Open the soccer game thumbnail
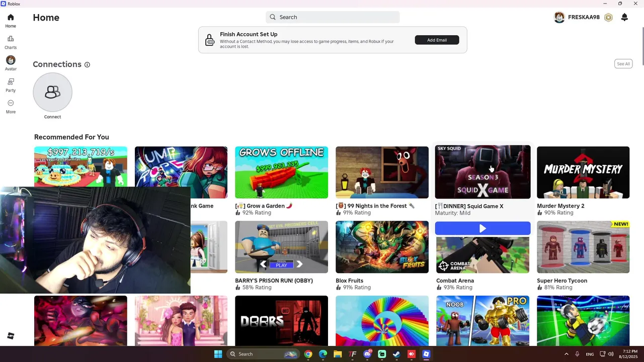Screen dimensions: 644x362 [x=583, y=321]
